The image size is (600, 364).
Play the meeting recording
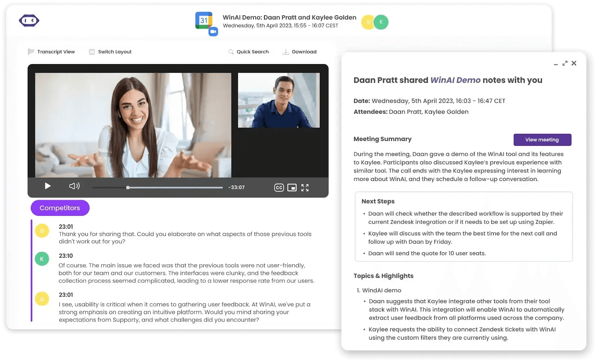click(48, 186)
